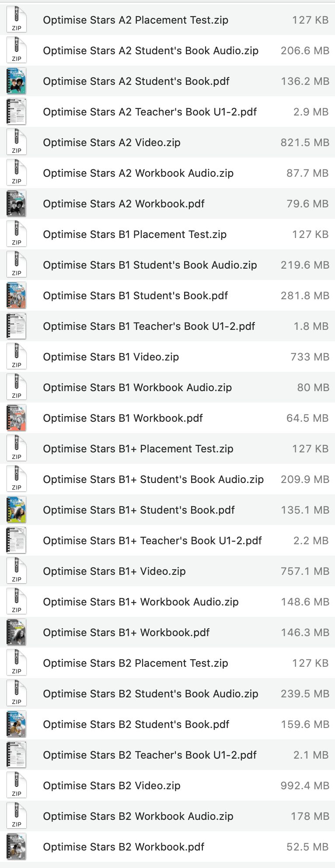Screen dimensions: 335x868
Task: Click the B1+ Workbook Audio zip icon
Action: 17,602
